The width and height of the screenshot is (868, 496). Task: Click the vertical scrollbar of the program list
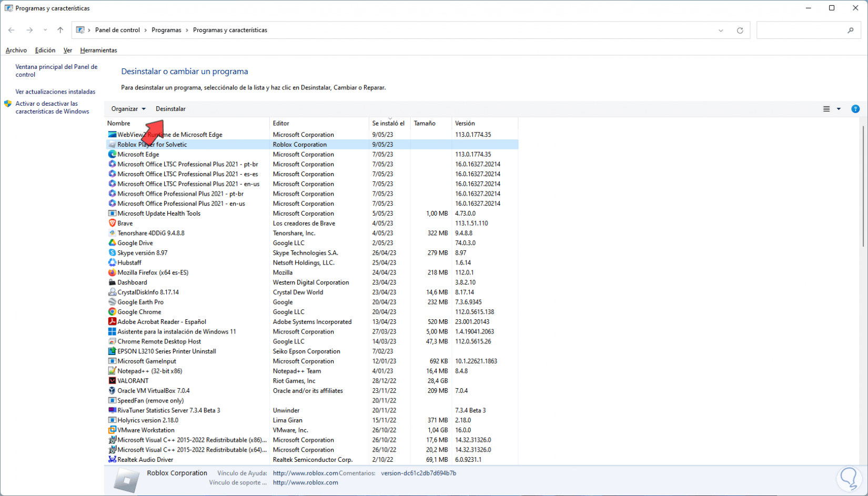[863, 186]
